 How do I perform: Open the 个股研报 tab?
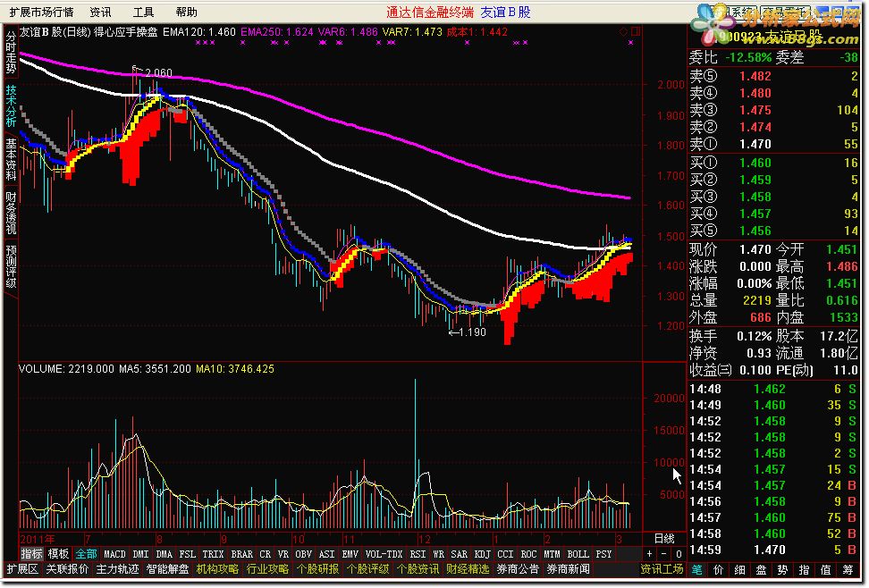tap(317, 569)
